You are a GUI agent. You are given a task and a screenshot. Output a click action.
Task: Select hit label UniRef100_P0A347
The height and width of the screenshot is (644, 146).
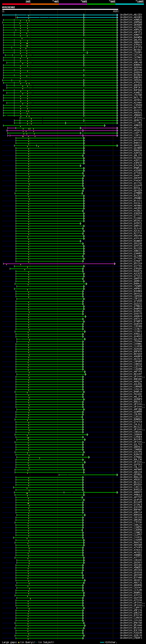point(131,180)
